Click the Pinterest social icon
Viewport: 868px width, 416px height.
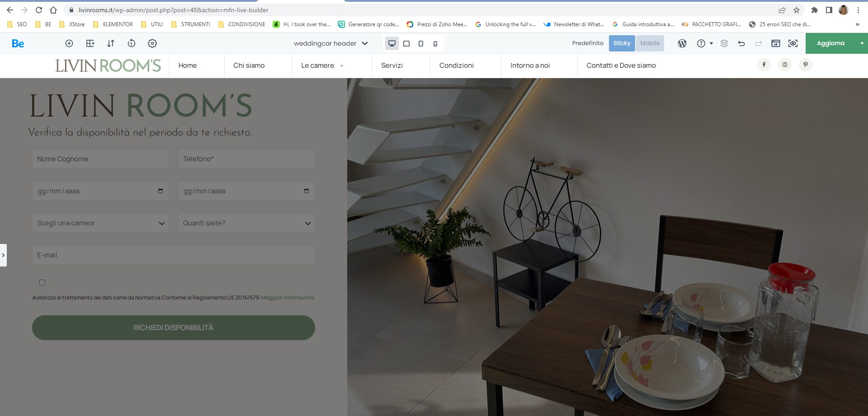tap(806, 65)
